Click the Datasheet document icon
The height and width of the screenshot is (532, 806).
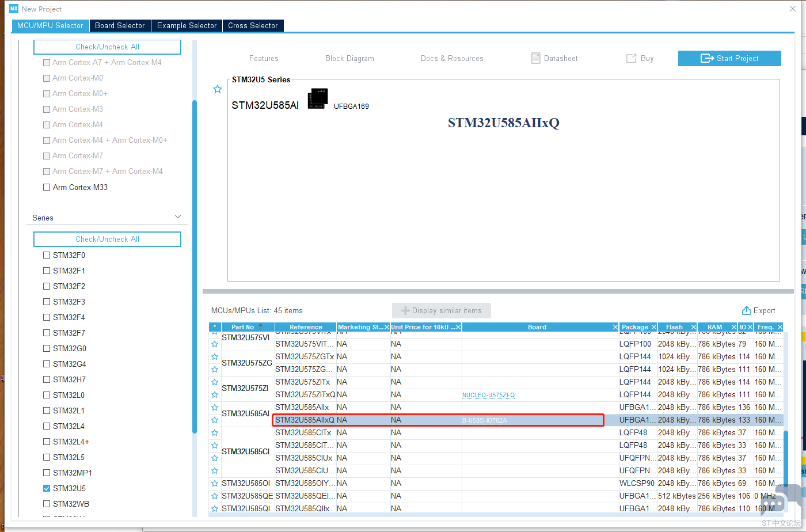point(535,58)
